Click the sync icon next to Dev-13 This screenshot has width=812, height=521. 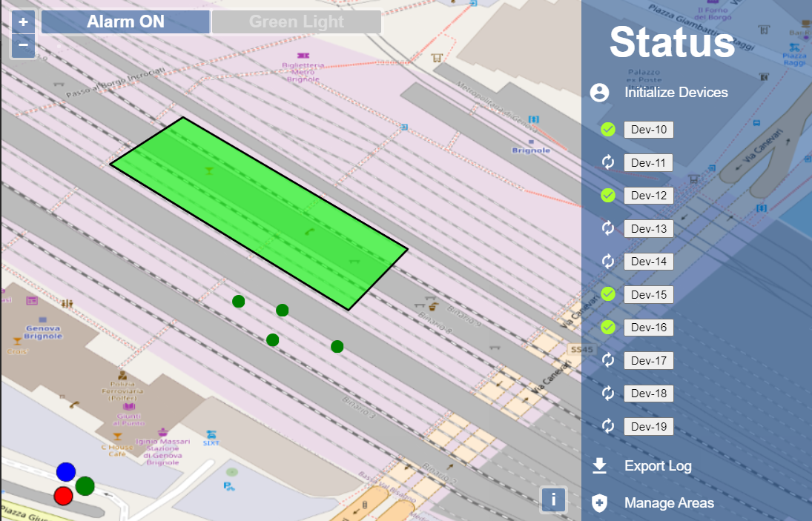608,228
